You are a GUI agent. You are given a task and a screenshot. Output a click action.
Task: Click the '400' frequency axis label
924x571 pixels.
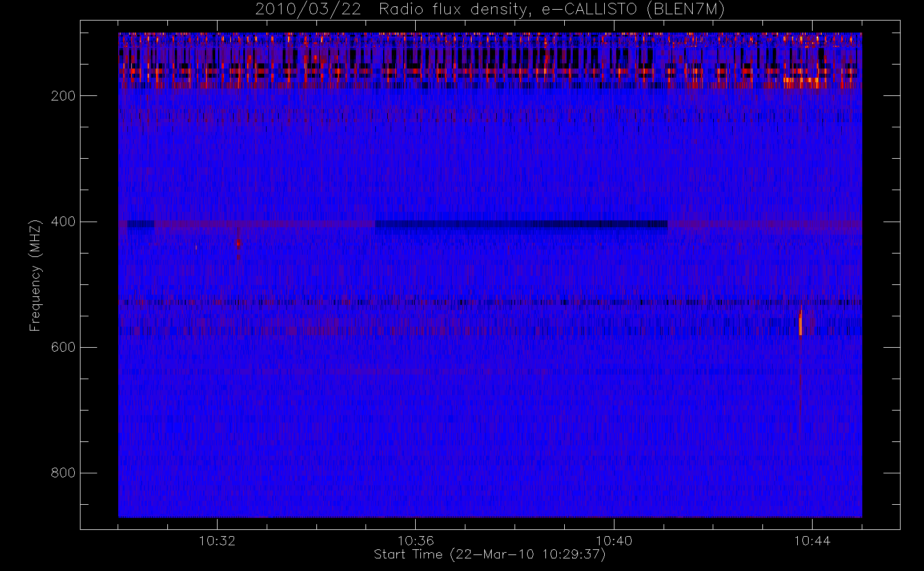coord(63,222)
